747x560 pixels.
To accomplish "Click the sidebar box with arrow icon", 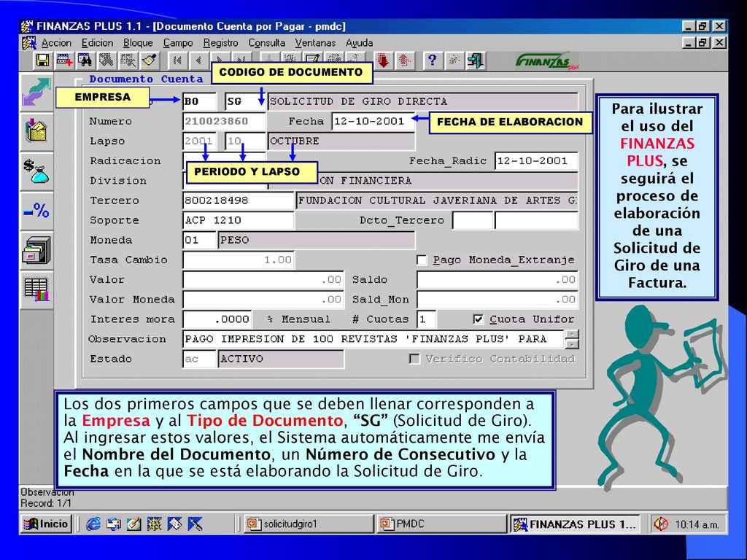I will (x=36, y=131).
